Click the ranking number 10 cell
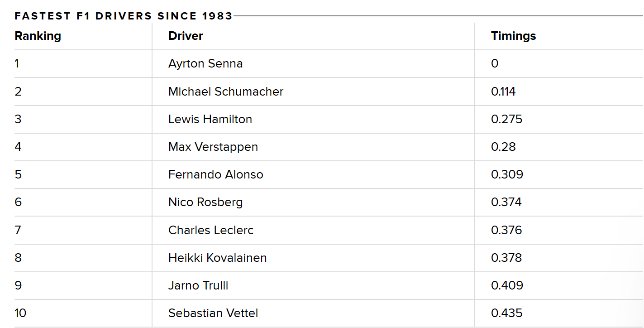The width and height of the screenshot is (644, 328). click(x=20, y=313)
